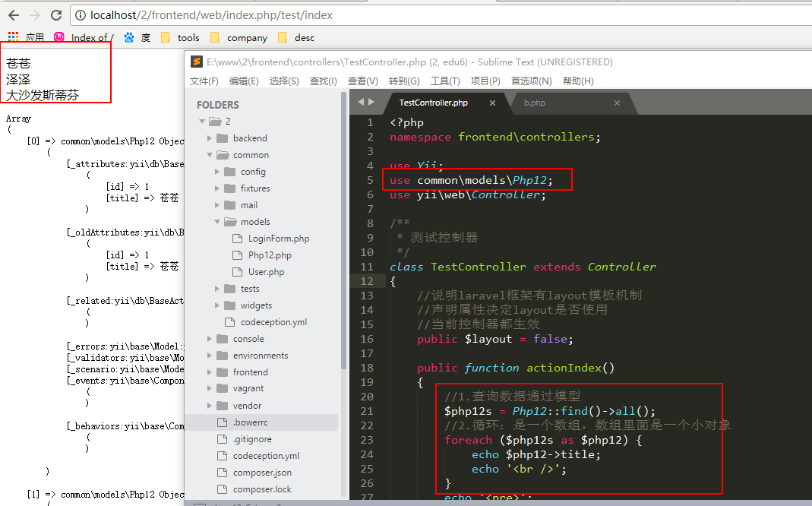Close the b.php tab
Image resolution: width=812 pixels, height=506 pixels.
(617, 103)
